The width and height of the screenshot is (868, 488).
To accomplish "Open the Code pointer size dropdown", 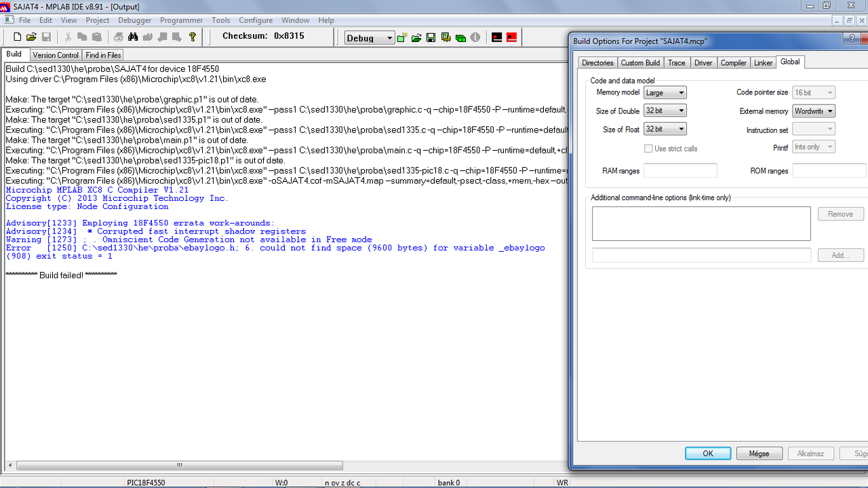I will (x=814, y=92).
